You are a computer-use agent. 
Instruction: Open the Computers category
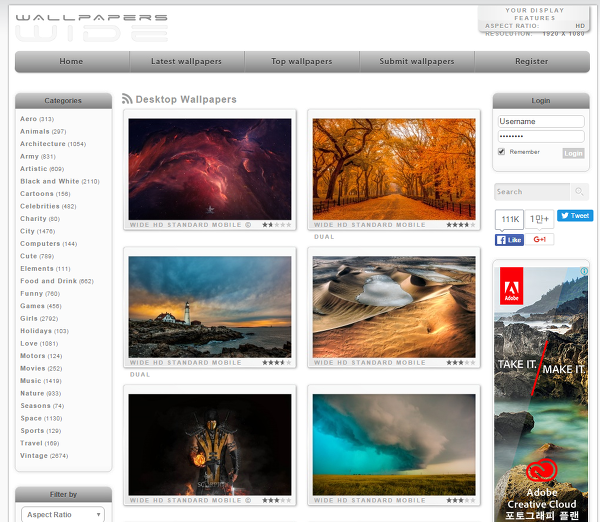click(x=48, y=243)
